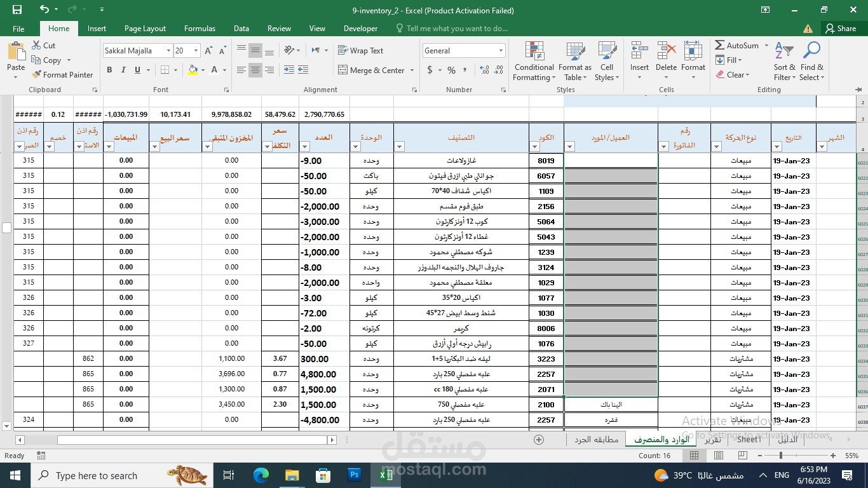
Task: Activate Format Painter
Action: [62, 74]
